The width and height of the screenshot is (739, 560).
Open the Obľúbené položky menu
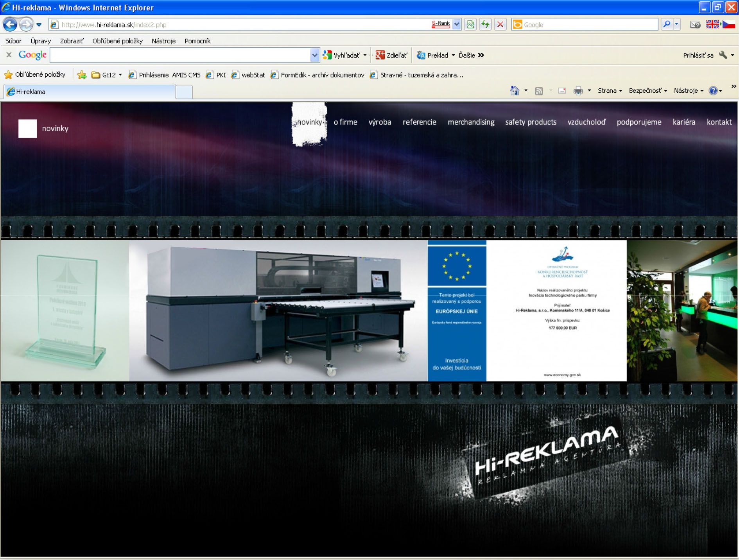point(117,41)
